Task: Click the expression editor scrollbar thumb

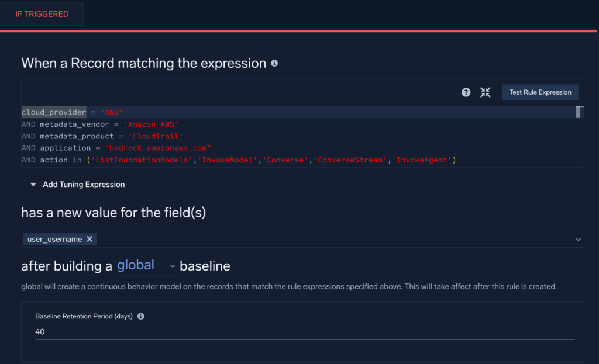Action: [579, 112]
